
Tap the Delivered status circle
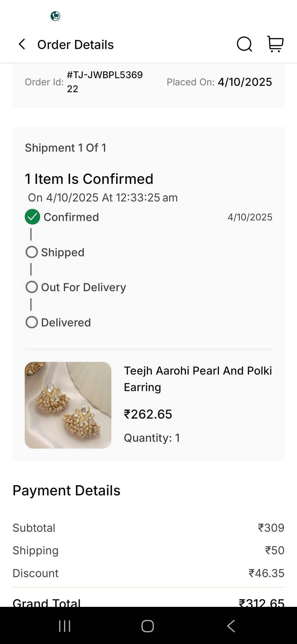32,322
